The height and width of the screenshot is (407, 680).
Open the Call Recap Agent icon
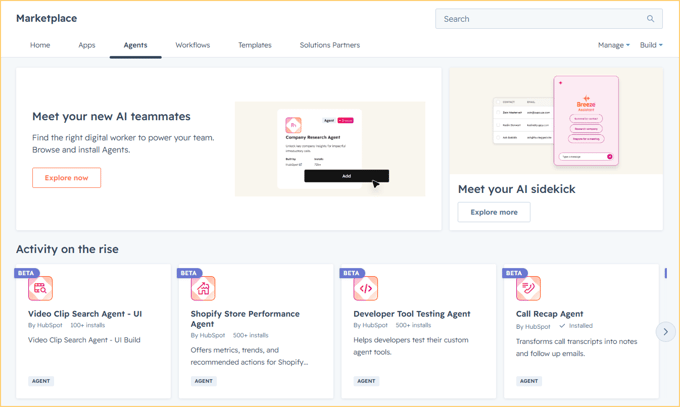click(528, 289)
